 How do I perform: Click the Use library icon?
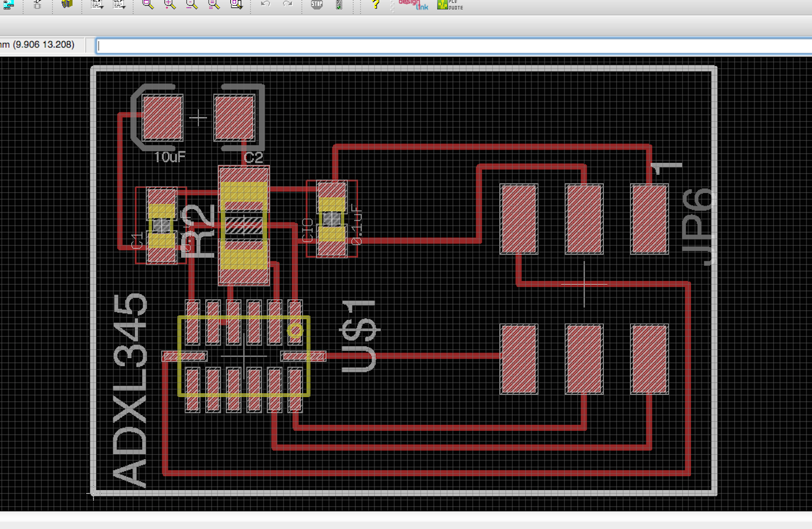(67, 5)
